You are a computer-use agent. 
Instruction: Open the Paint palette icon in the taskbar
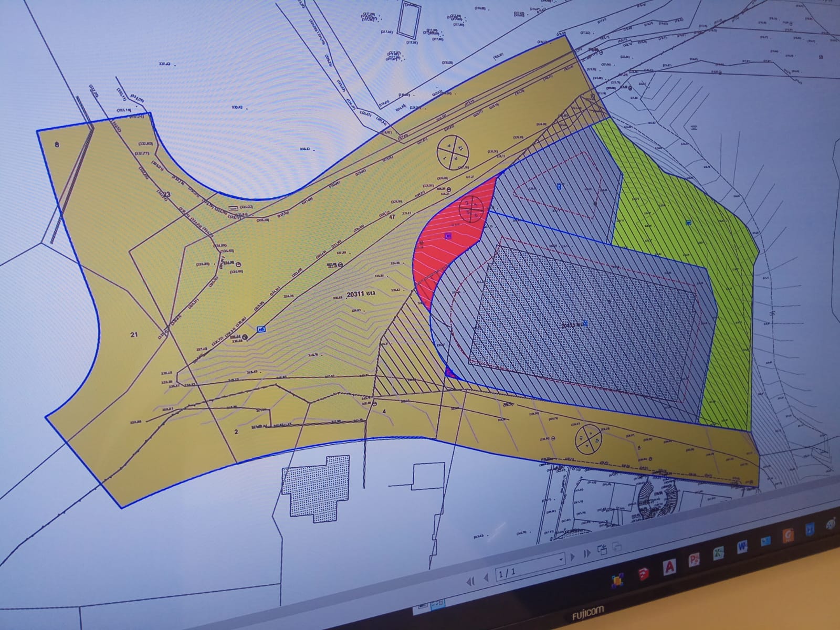pos(831,523)
